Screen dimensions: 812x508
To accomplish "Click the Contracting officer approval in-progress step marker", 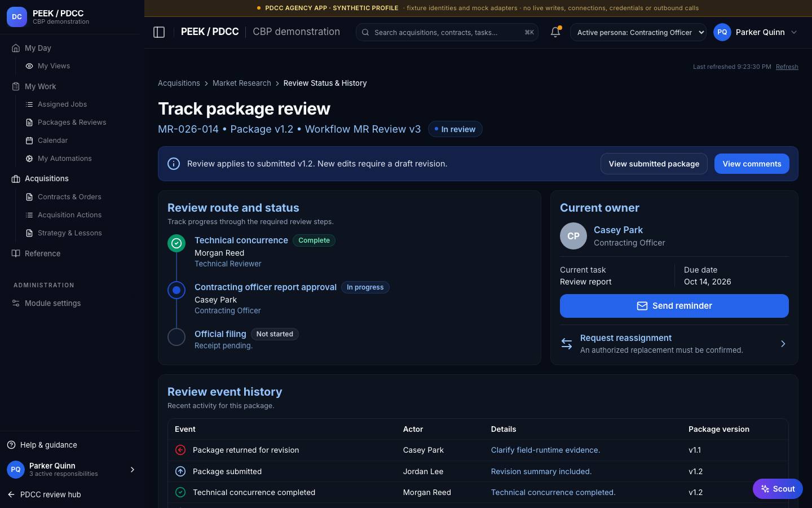I will coord(176,290).
